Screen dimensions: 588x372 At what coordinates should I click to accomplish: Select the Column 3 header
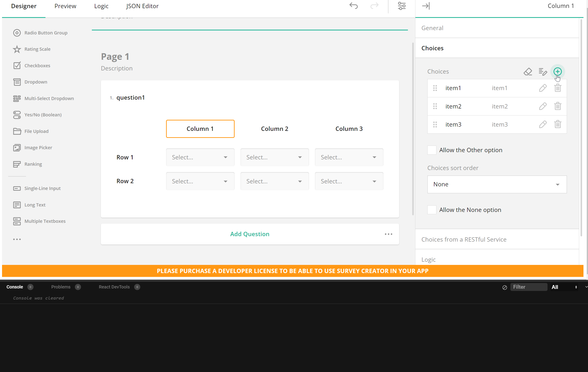349,129
